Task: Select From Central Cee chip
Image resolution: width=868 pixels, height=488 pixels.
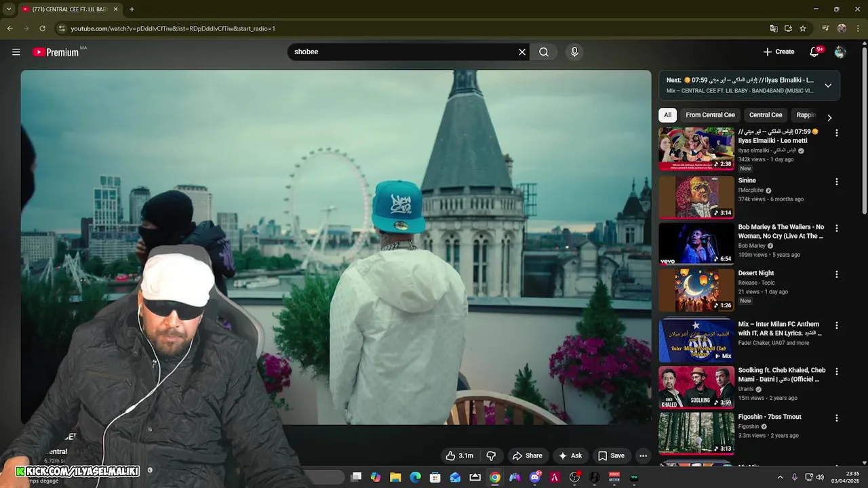Action: click(x=710, y=115)
